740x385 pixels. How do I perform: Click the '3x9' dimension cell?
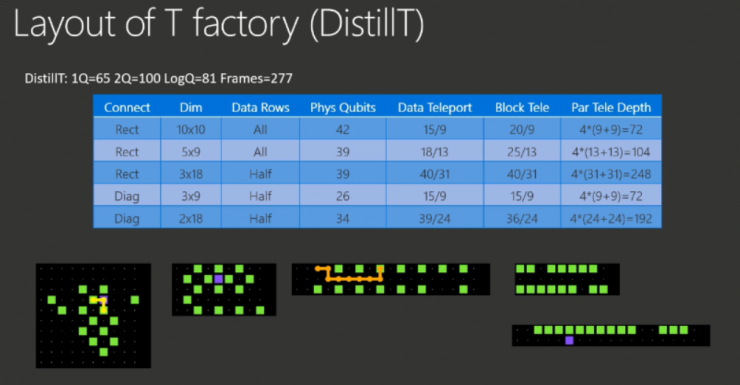pos(191,196)
